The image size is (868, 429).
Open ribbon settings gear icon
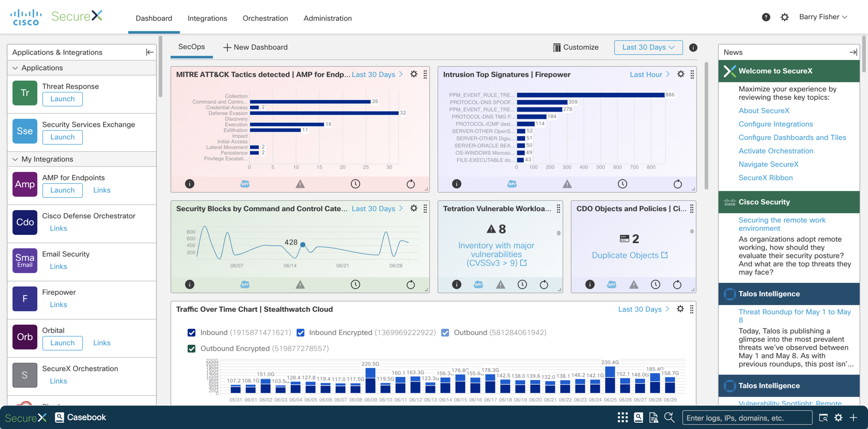click(838, 417)
